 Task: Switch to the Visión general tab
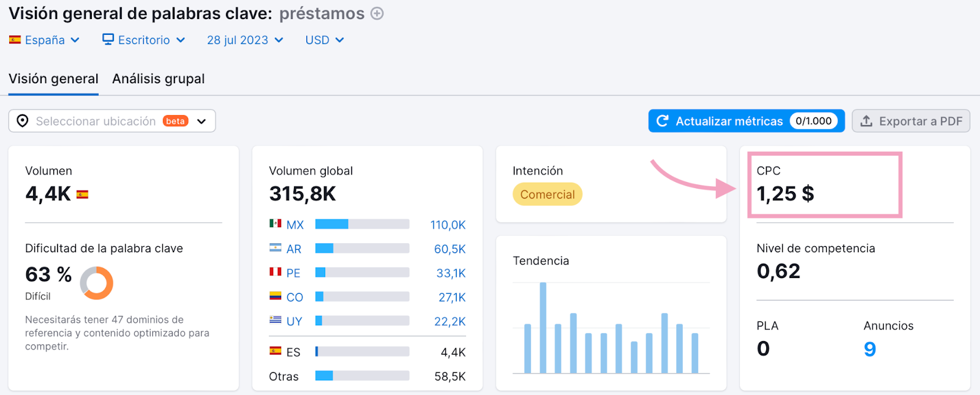click(53, 79)
